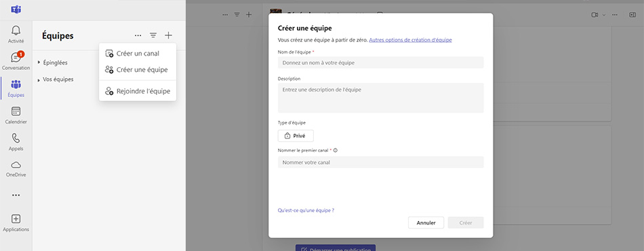Open Qu'est-ce qu'une équipe ? link
644x251 pixels.
pos(306,210)
